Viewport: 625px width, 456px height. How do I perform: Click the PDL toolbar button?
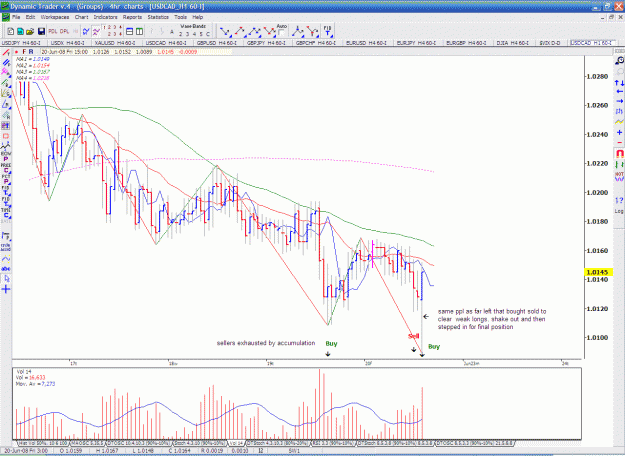tap(53, 31)
